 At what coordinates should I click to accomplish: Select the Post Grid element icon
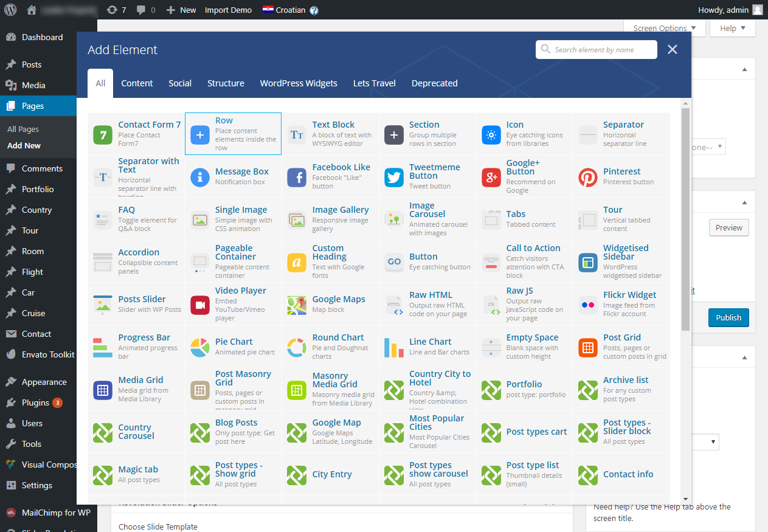click(x=588, y=348)
